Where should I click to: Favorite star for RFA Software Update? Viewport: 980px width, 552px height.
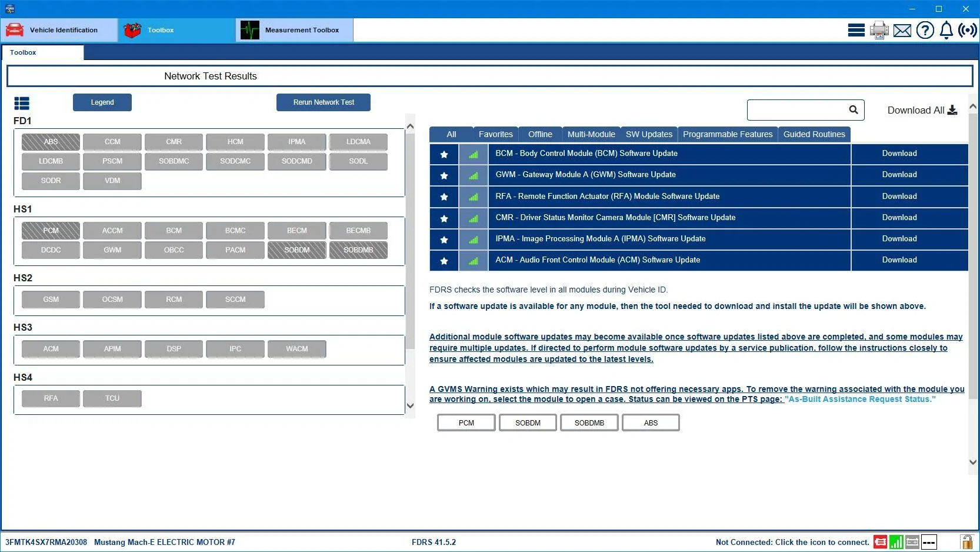tap(444, 197)
